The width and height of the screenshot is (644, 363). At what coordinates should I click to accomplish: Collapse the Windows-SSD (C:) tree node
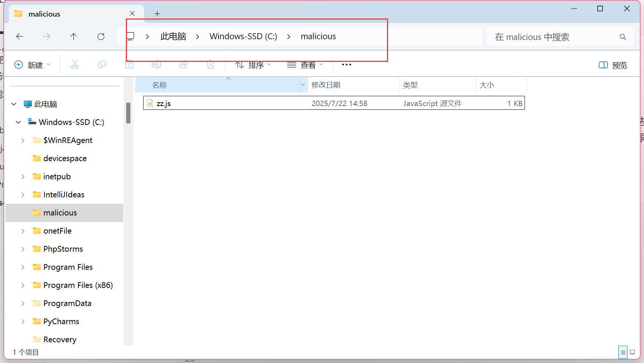tap(18, 122)
